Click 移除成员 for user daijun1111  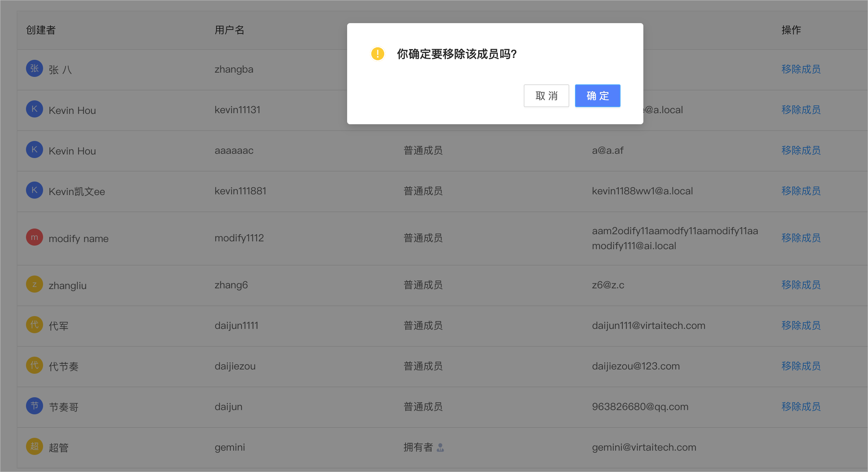click(801, 325)
